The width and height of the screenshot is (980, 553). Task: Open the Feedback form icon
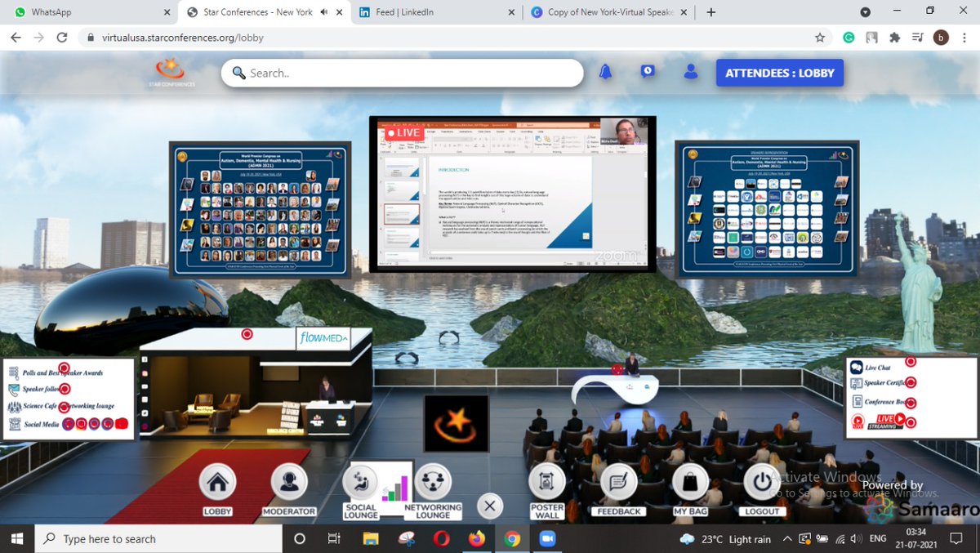click(x=619, y=482)
